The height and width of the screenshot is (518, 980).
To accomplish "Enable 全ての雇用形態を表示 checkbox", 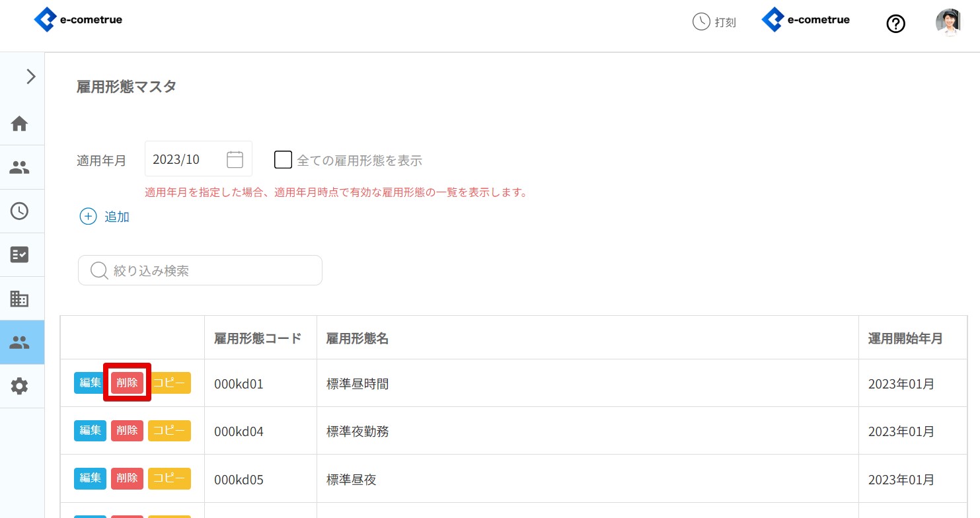I will (x=283, y=160).
